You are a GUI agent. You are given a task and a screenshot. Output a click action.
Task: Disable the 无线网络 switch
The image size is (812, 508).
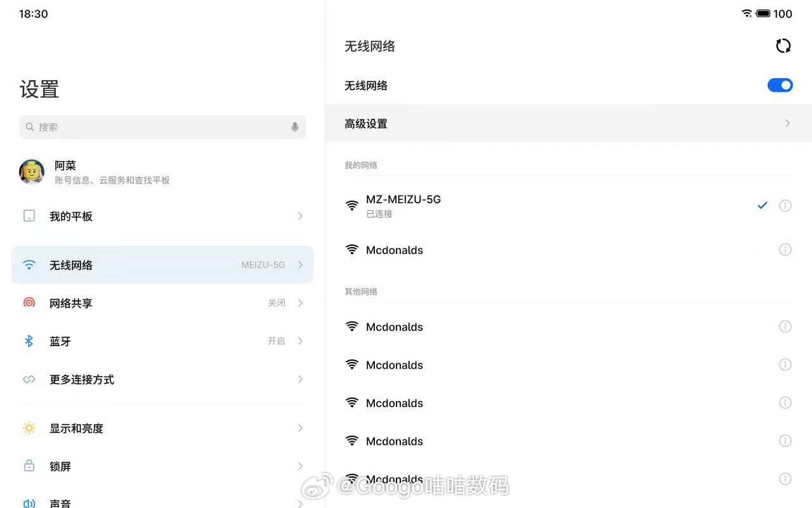[x=780, y=84]
